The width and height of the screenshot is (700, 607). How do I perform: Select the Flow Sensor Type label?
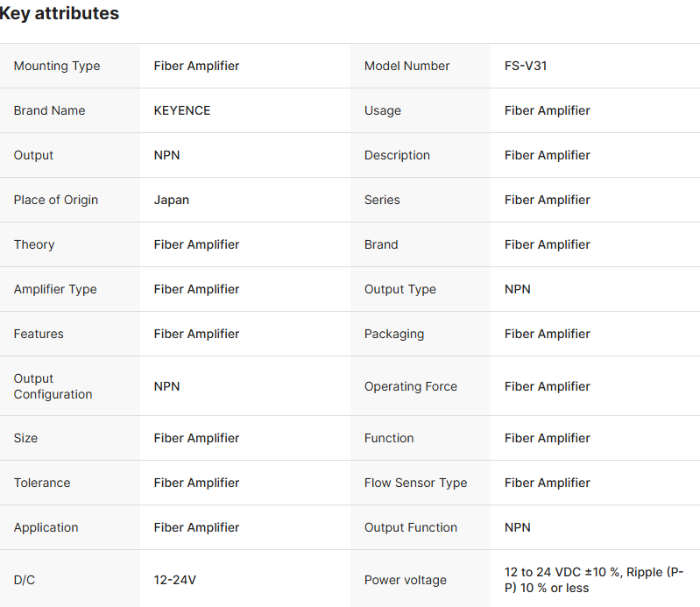click(416, 483)
